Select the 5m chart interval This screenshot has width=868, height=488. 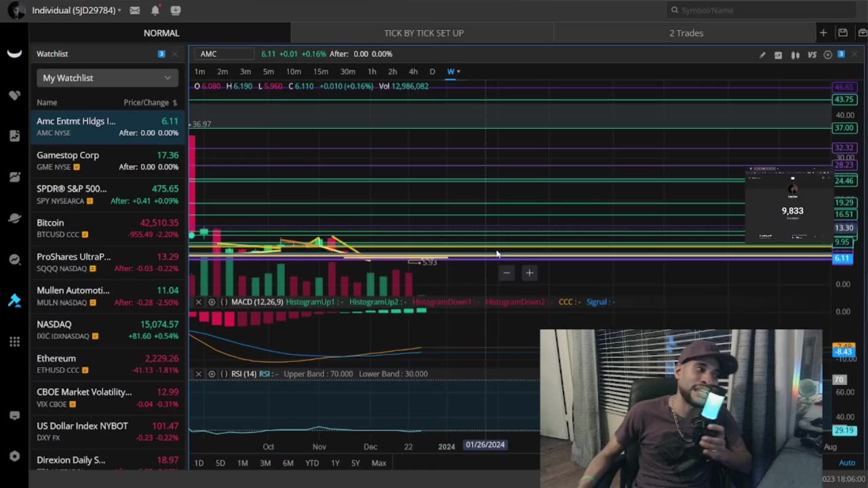coord(269,72)
